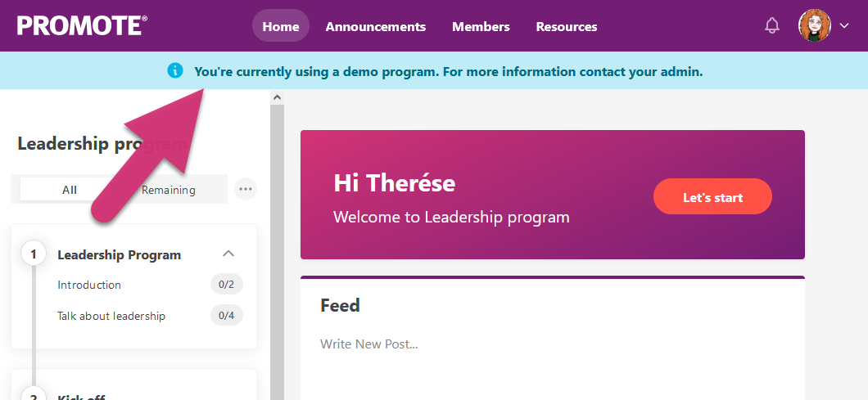
Task: Click the Let's start button
Action: tap(712, 197)
